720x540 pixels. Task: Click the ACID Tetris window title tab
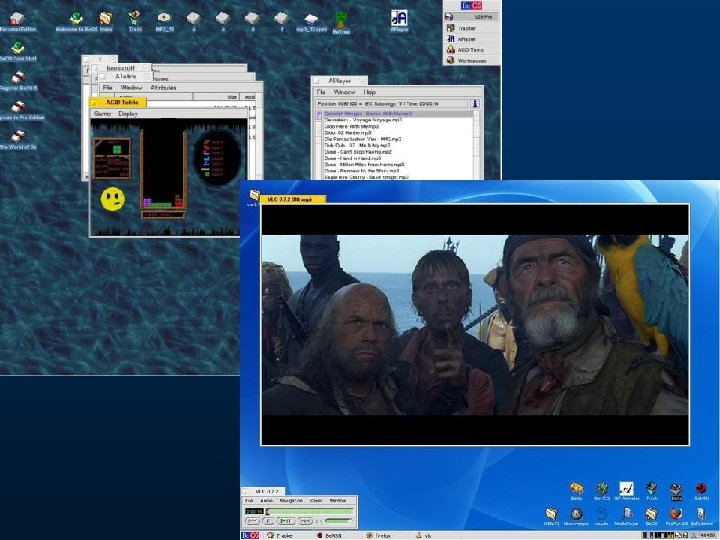118,102
